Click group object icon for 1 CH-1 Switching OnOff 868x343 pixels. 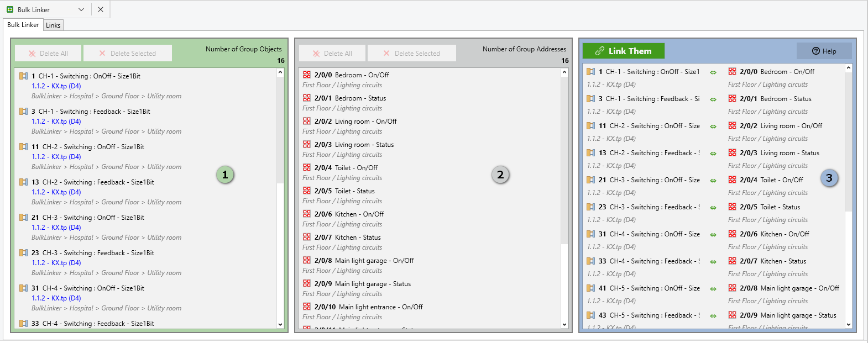[23, 76]
